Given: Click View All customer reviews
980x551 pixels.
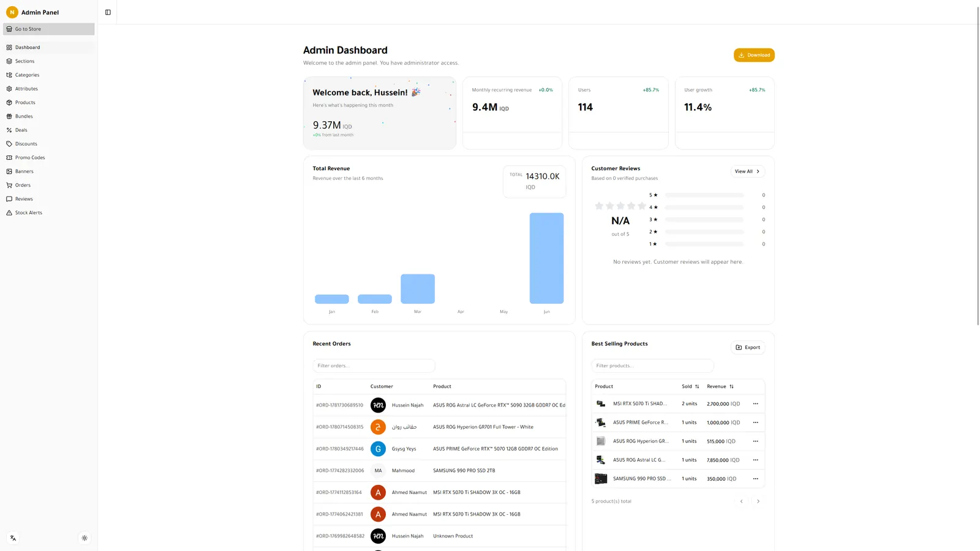Looking at the screenshot, I should point(747,171).
